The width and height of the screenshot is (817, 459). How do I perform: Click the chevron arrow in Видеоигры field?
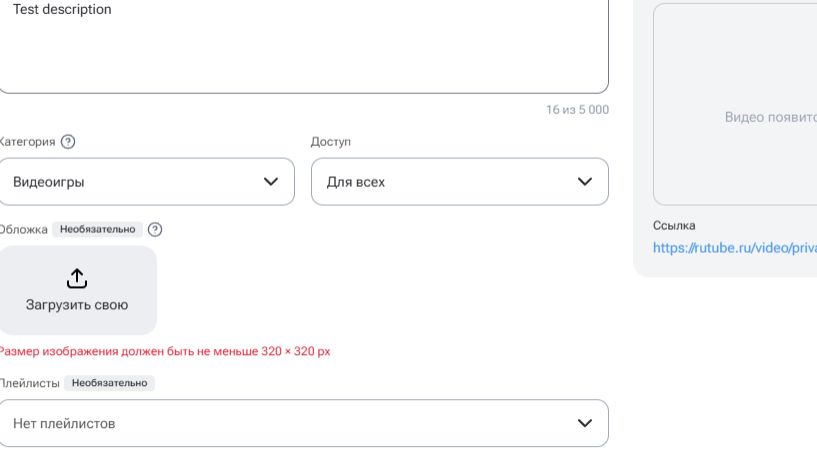pos(271,182)
